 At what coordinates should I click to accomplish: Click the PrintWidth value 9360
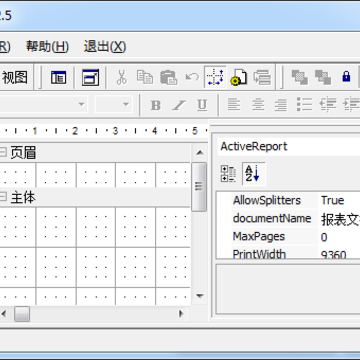tap(334, 255)
